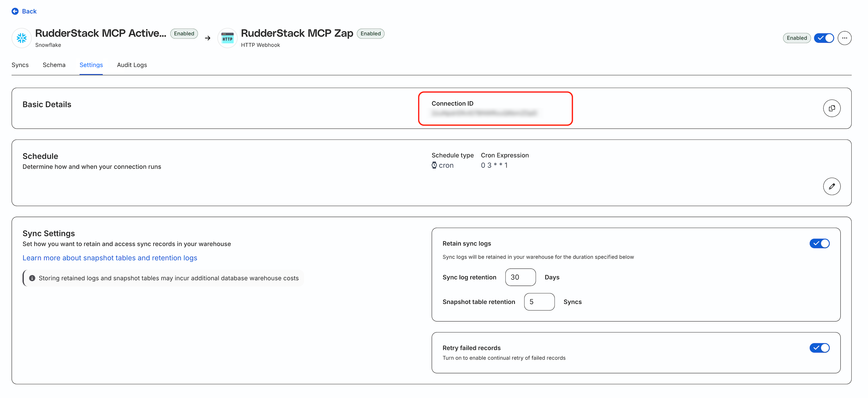This screenshot has height=398, width=868.
Task: Click the Snowflake source icon
Action: click(x=22, y=38)
